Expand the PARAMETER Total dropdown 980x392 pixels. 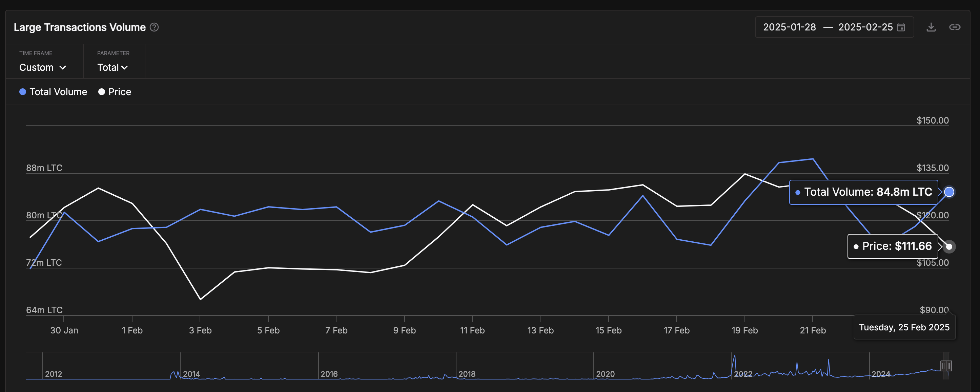tap(113, 67)
